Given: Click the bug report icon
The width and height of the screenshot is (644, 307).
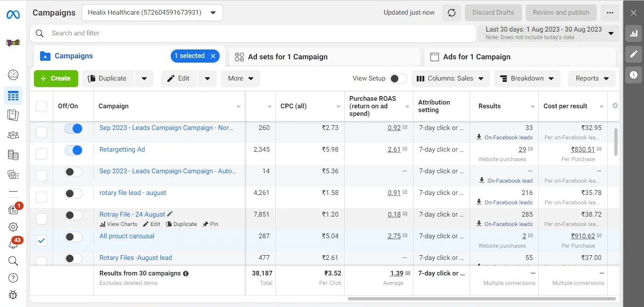Looking at the screenshot, I should [x=13, y=295].
